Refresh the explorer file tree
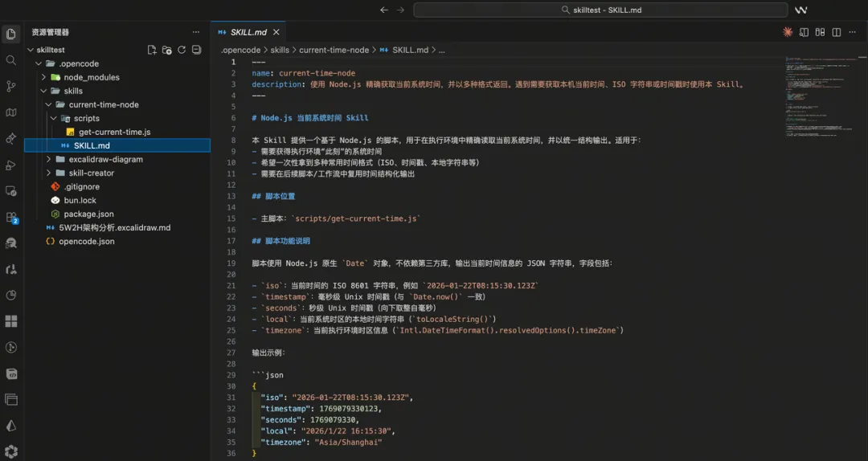This screenshot has width=868, height=461. (182, 50)
